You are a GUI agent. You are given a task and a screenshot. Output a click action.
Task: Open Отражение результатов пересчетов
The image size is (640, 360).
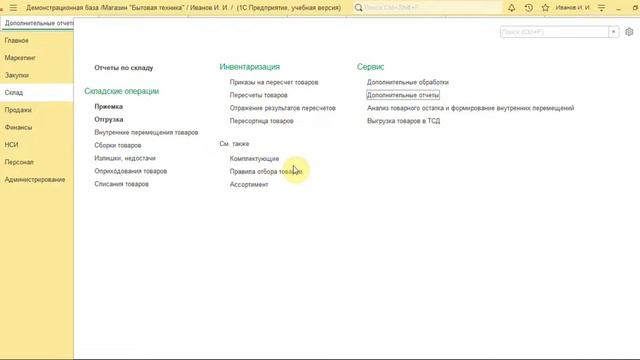[x=282, y=108]
